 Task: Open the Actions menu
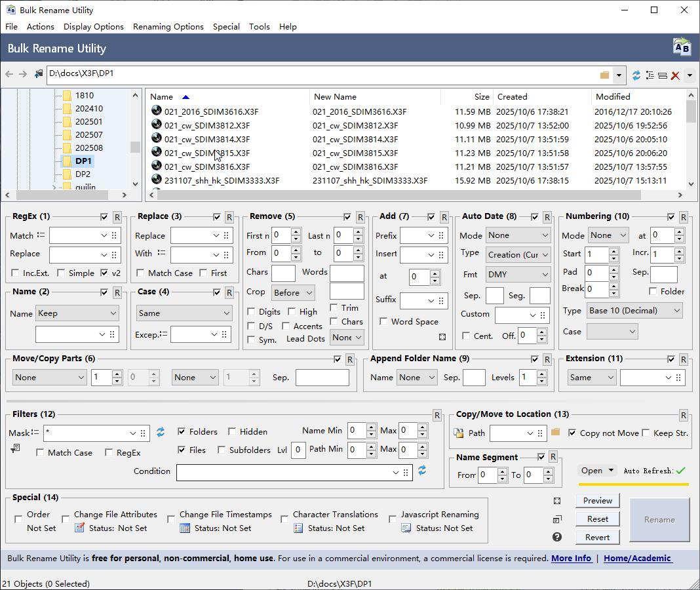tap(40, 27)
